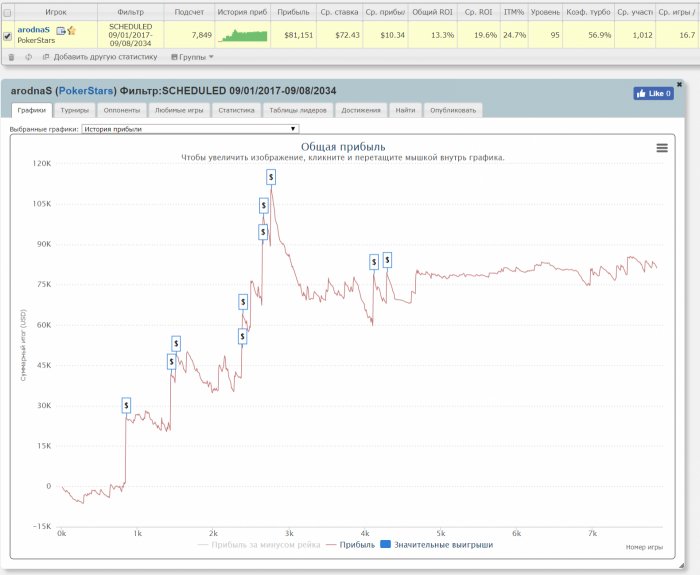700x575 pixels.
Task: Open the 'Любимые игры' tab
Action: pyautogui.click(x=179, y=110)
